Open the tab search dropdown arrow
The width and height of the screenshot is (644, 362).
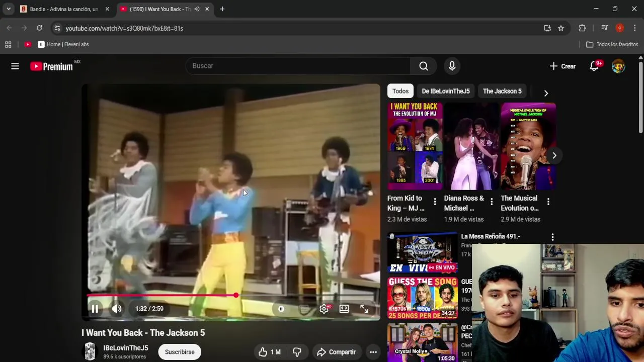pyautogui.click(x=9, y=9)
